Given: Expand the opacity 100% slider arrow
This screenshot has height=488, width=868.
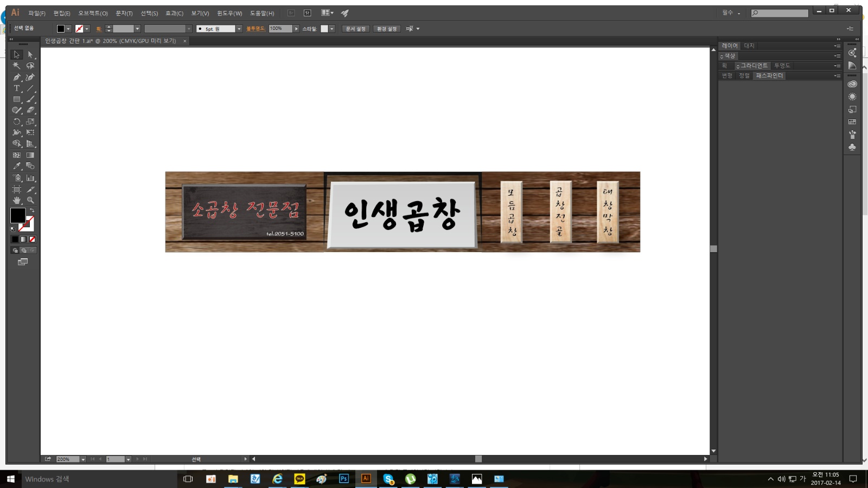Looking at the screenshot, I should coord(296,29).
